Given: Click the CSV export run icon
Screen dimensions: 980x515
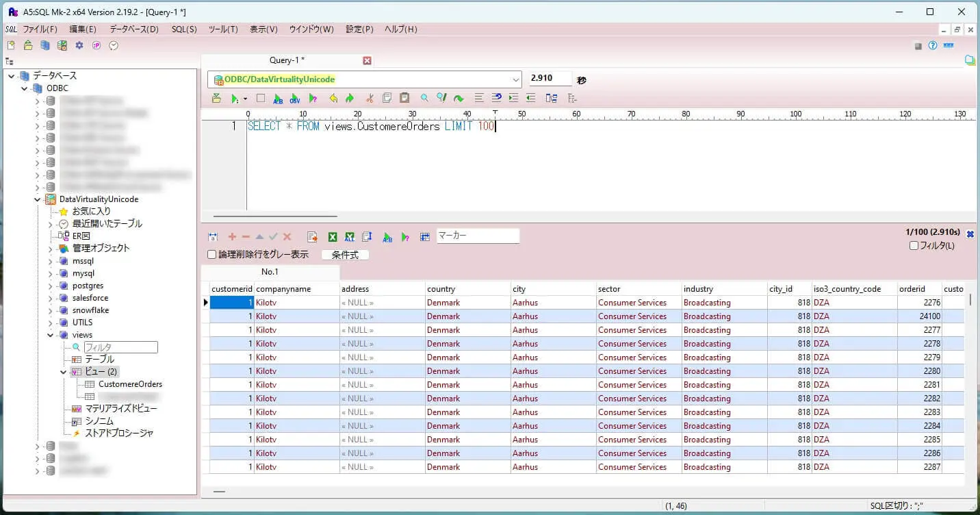Looking at the screenshot, I should (295, 99).
